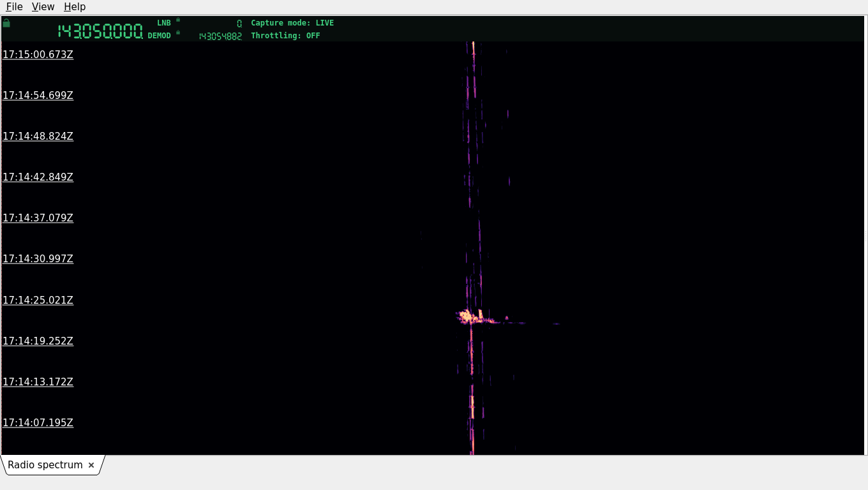Open the File menu
The height and width of the screenshot is (490, 868).
14,6
